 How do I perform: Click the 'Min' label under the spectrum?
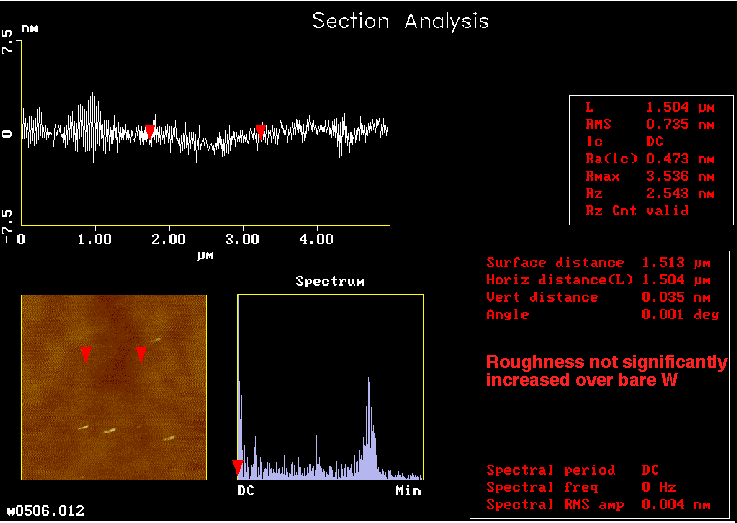pyautogui.click(x=408, y=491)
